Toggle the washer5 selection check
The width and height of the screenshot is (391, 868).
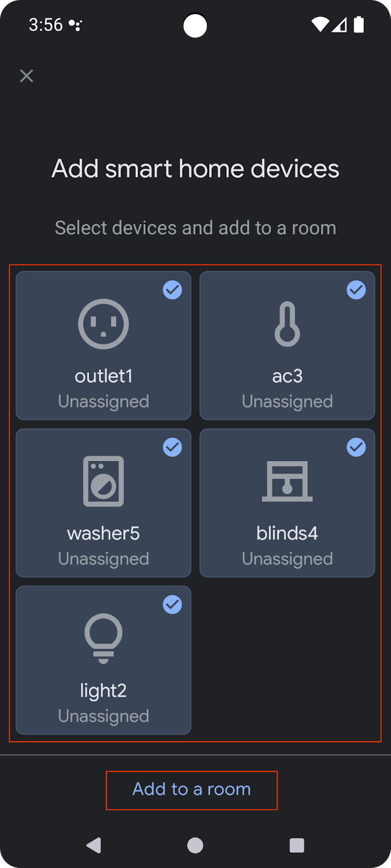click(172, 448)
